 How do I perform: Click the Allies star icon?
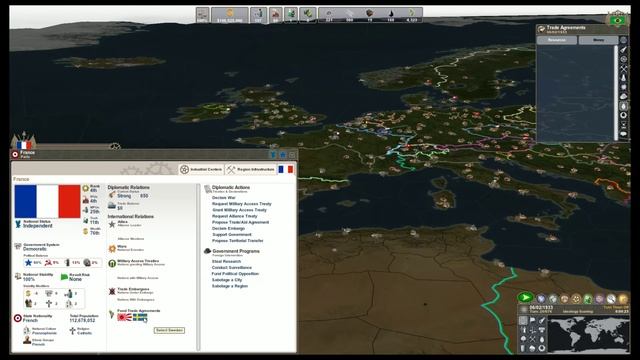pyautogui.click(x=112, y=224)
